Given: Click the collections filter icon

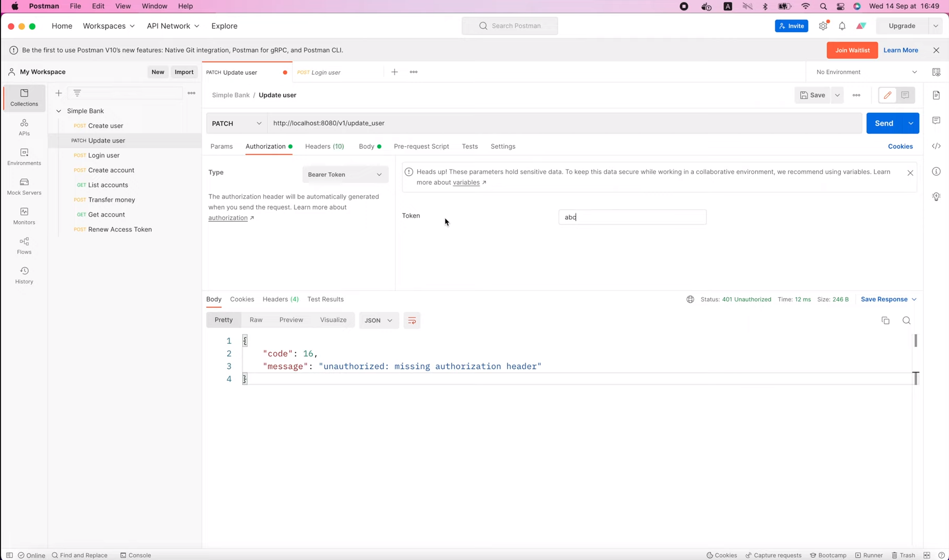Looking at the screenshot, I should point(77,93).
